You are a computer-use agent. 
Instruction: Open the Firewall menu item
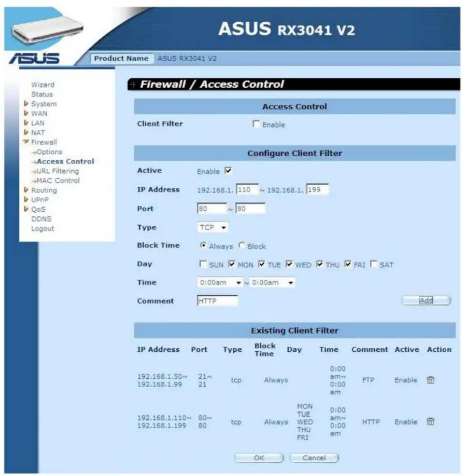[44, 142]
